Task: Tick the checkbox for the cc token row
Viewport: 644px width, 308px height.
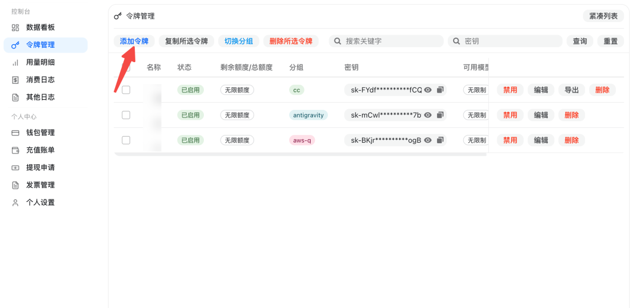Action: (126, 90)
